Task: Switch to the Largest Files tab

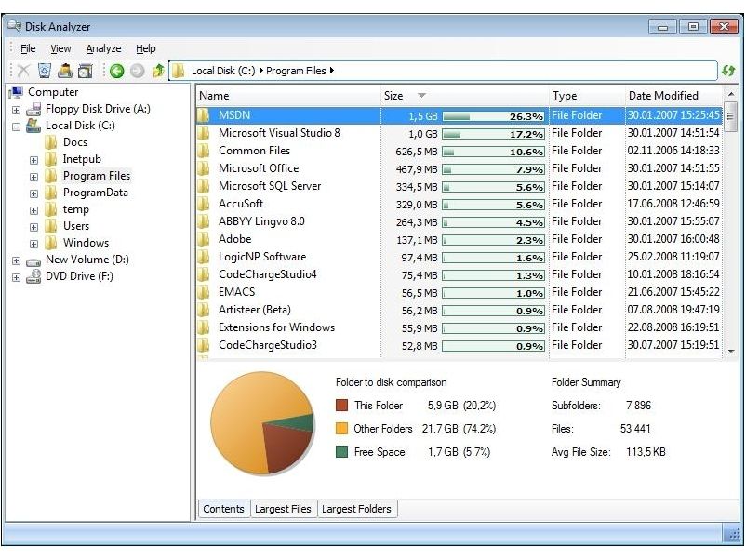Action: (283, 509)
